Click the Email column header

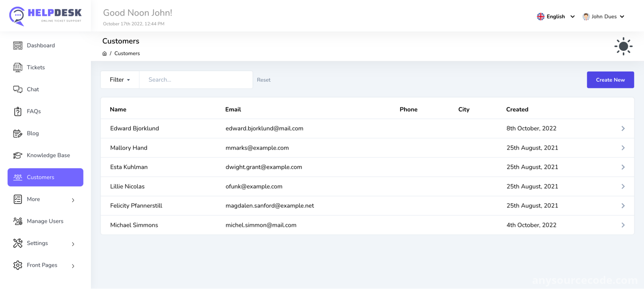click(x=233, y=109)
